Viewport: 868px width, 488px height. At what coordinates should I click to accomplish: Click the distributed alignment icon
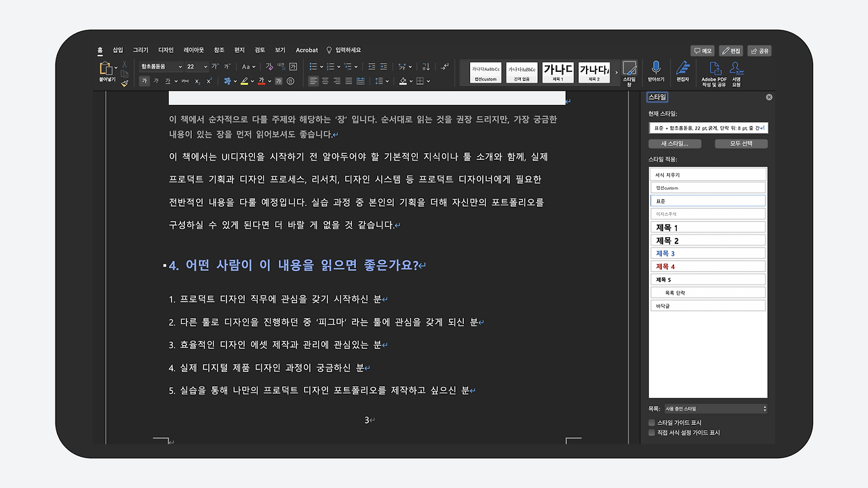pos(361,81)
